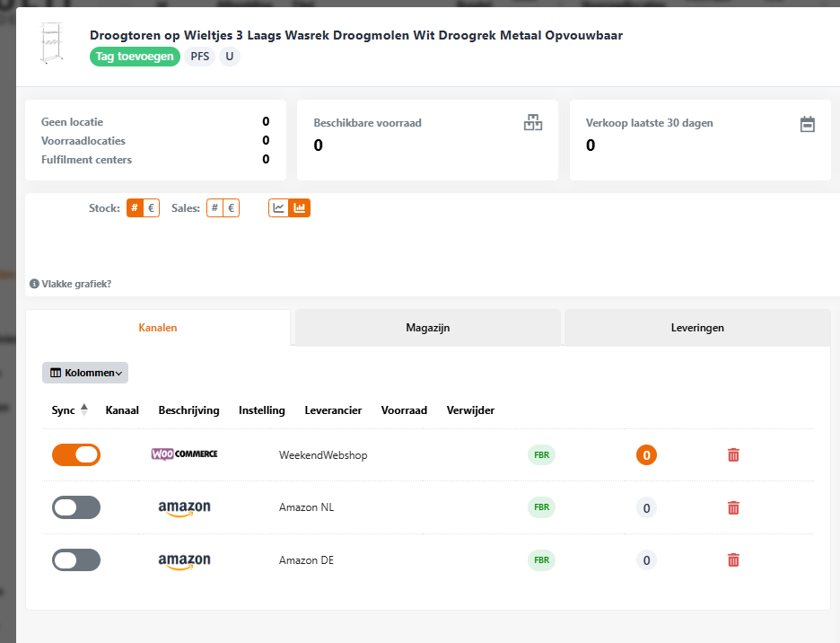This screenshot has height=643, width=840.
Task: Click the boxes icon in available stock card
Action: coord(533,123)
